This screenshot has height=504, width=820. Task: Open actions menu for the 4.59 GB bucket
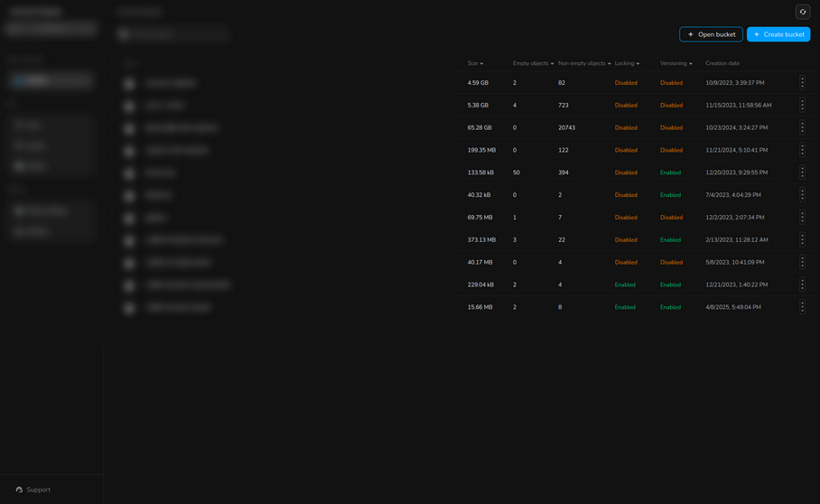point(802,82)
